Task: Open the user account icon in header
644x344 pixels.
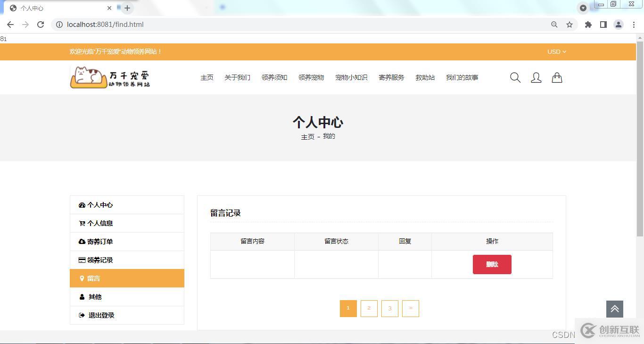Action: [536, 77]
